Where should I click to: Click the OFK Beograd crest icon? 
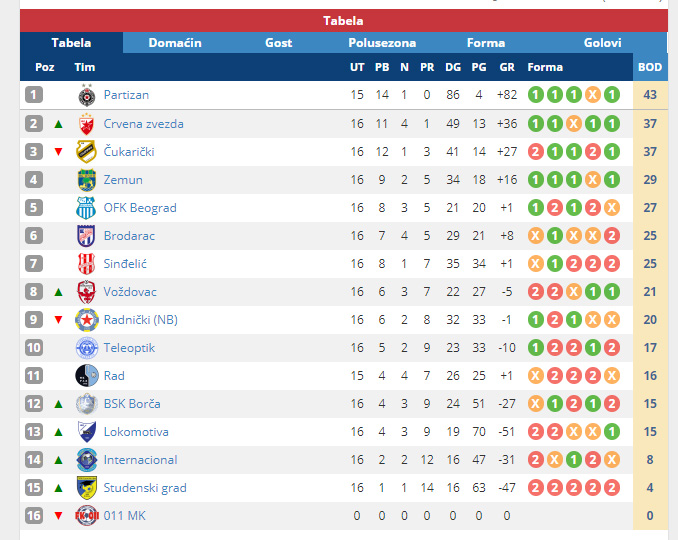[x=86, y=208]
